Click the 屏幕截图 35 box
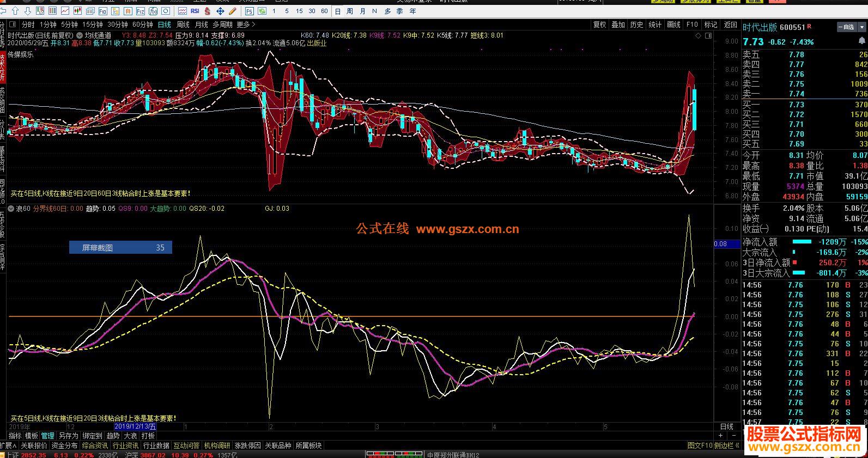 (x=120, y=247)
